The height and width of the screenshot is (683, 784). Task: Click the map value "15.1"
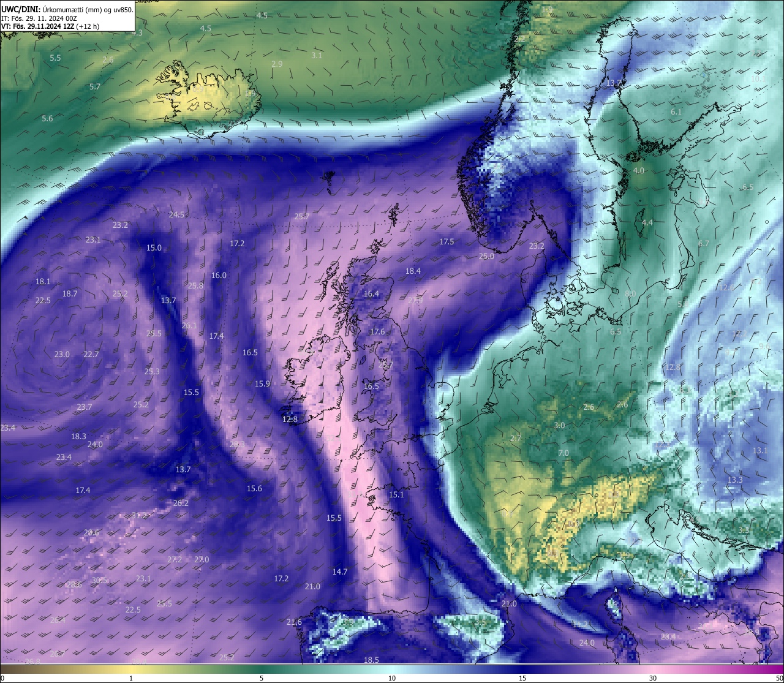click(396, 495)
